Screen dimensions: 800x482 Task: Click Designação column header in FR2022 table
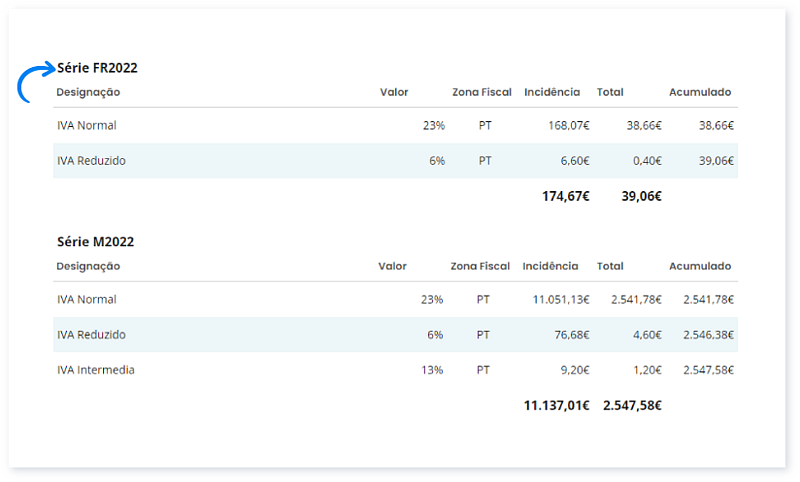point(88,92)
